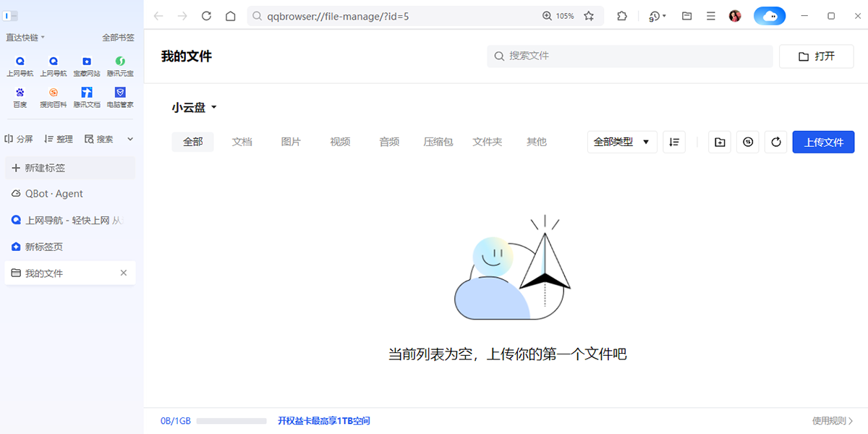The height and width of the screenshot is (434, 868).
Task: Select the 我的文件 sidebar tab
Action: 69,273
